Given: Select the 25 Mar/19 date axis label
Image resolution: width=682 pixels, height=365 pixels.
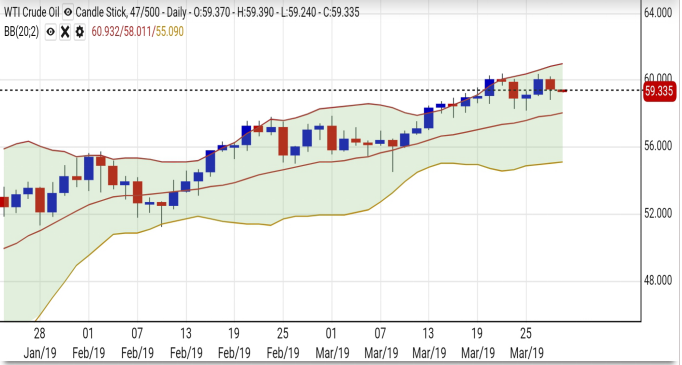Looking at the screenshot, I should (526, 343).
